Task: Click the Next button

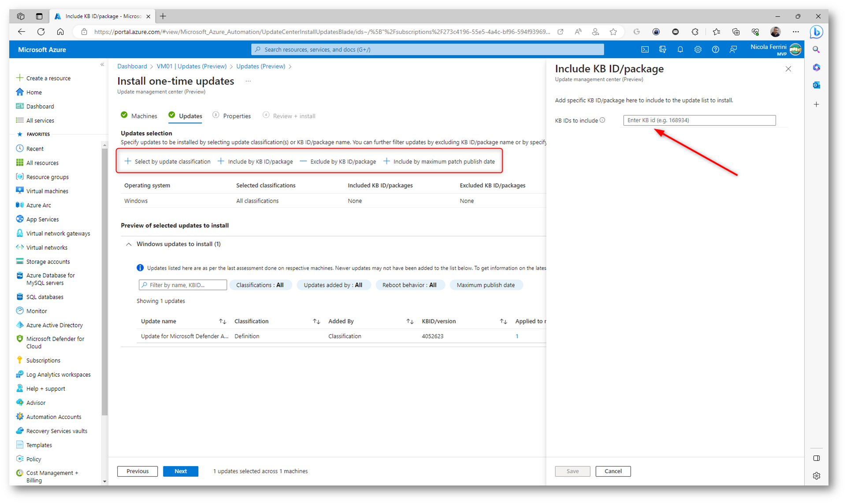Action: click(181, 471)
